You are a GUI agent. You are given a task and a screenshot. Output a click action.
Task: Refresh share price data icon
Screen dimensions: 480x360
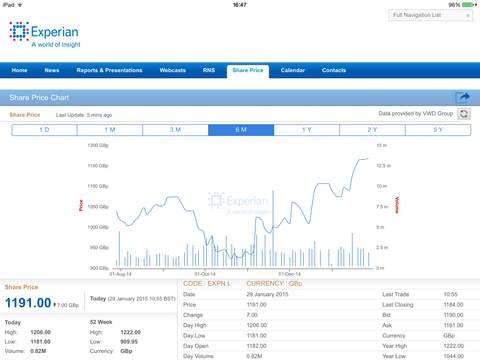click(464, 114)
